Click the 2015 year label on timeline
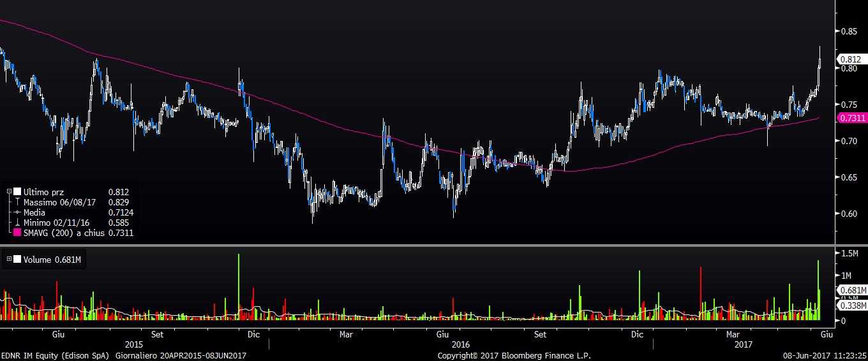This screenshot has height=361, width=868. [x=135, y=344]
